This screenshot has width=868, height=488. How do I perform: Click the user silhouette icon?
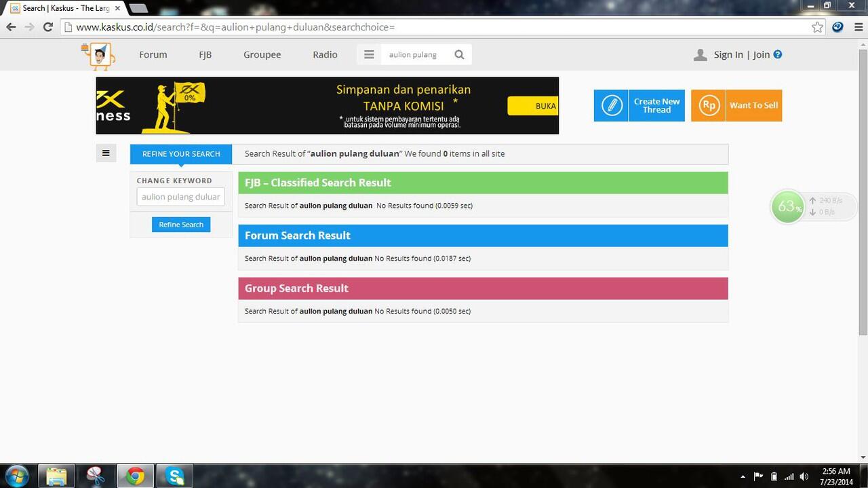tap(701, 55)
